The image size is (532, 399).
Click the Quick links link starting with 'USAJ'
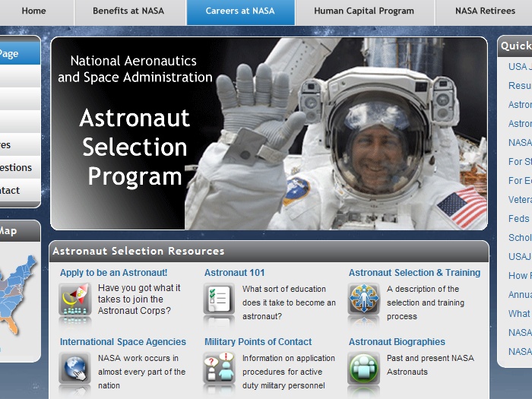pos(520,257)
